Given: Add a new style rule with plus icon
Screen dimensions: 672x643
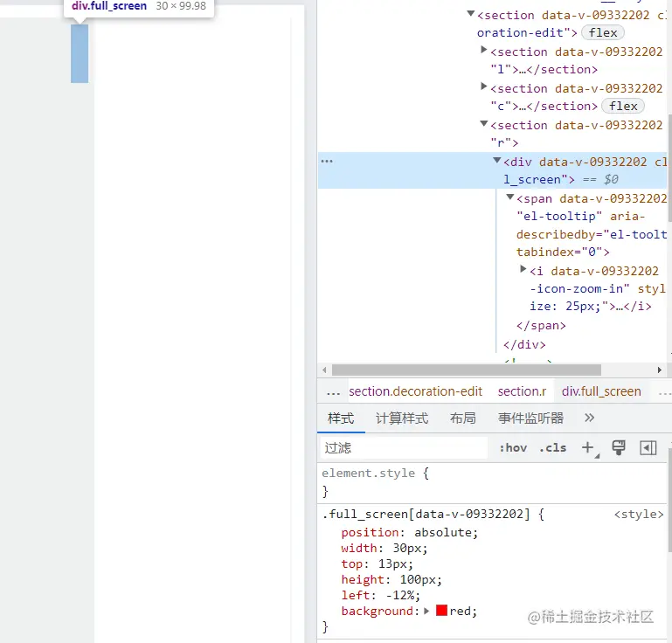Looking at the screenshot, I should pyautogui.click(x=588, y=448).
